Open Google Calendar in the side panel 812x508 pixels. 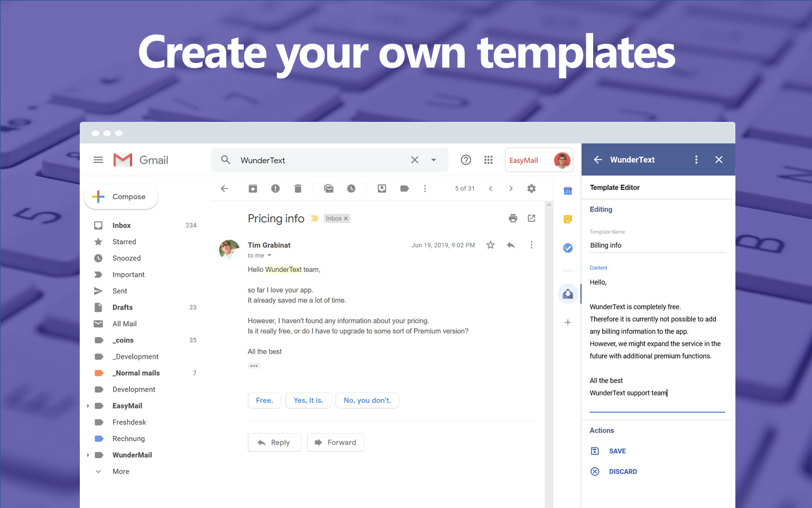(568, 191)
